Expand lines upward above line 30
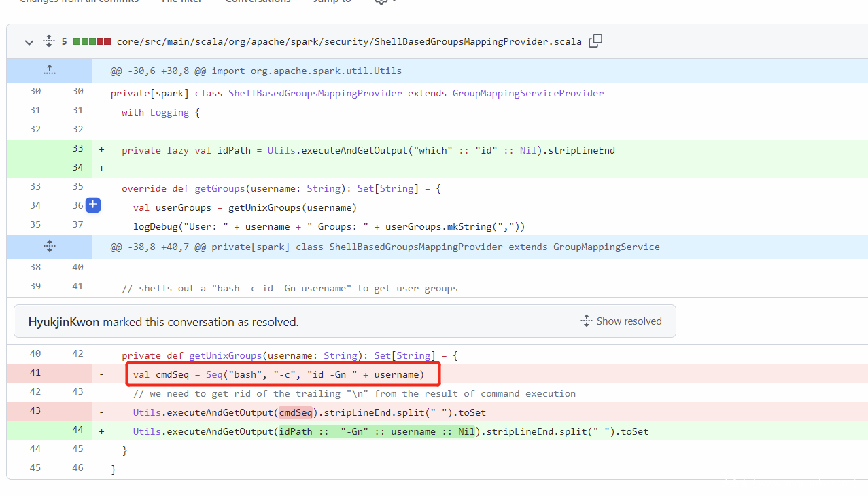The image size is (868, 496). pos(49,70)
